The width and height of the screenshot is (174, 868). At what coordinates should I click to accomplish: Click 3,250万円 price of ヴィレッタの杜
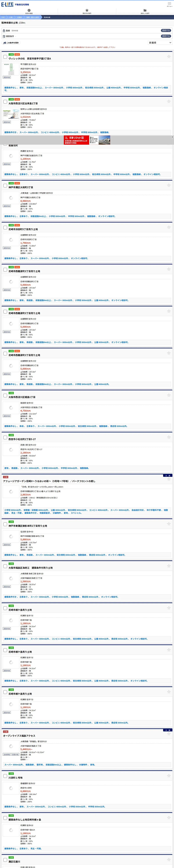point(25,72)
